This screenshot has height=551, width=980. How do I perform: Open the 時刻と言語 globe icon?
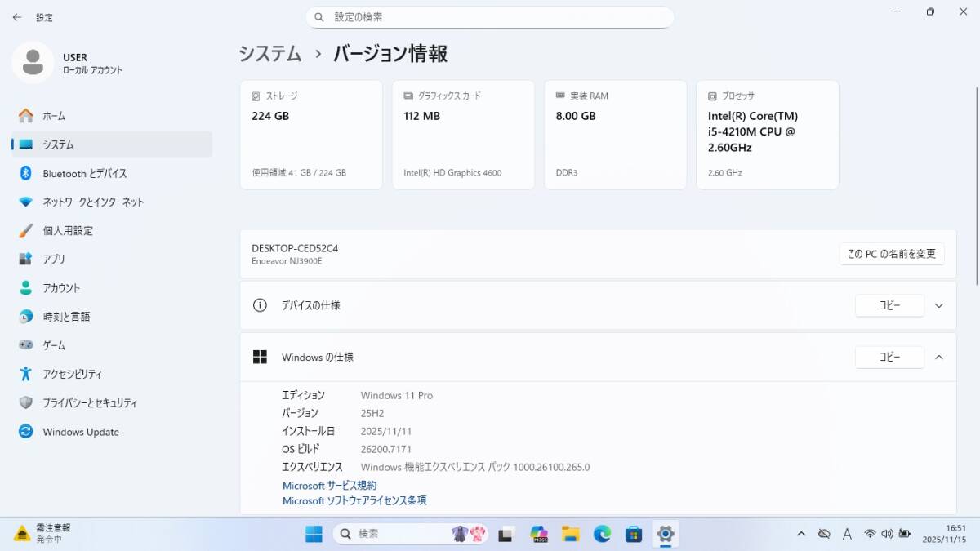point(26,317)
